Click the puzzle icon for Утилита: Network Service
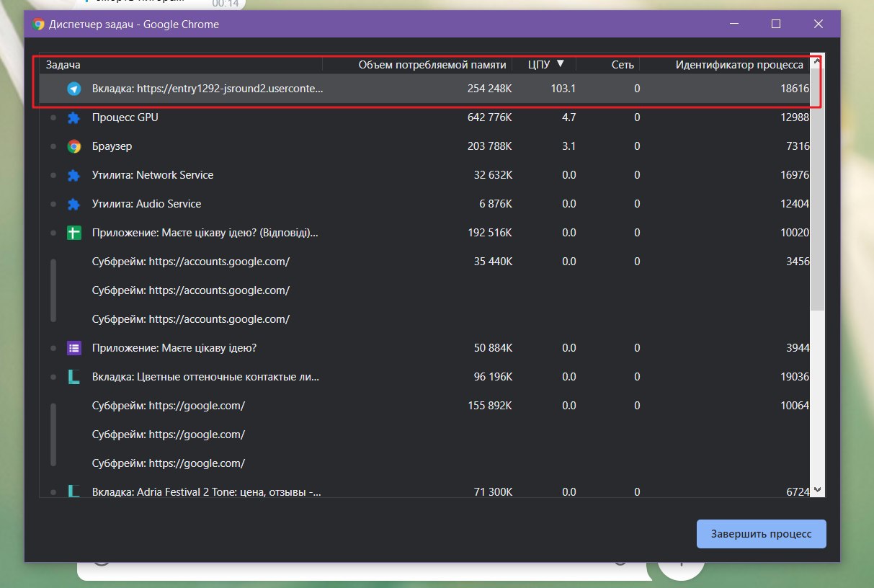874x588 pixels. [73, 175]
